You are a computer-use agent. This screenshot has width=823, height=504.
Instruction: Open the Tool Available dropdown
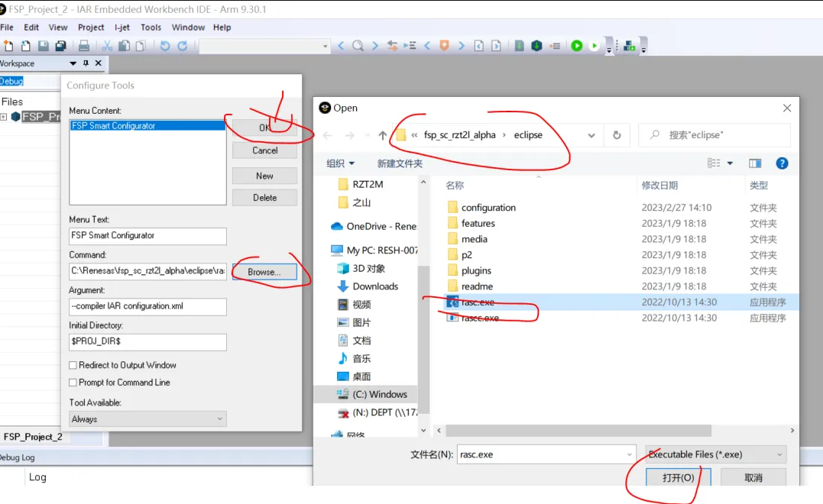click(147, 419)
